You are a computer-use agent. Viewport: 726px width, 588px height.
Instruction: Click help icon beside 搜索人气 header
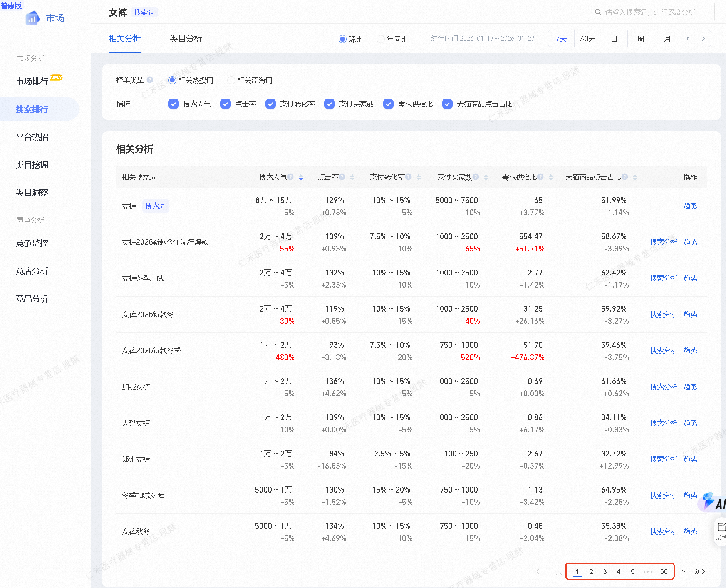click(x=290, y=177)
